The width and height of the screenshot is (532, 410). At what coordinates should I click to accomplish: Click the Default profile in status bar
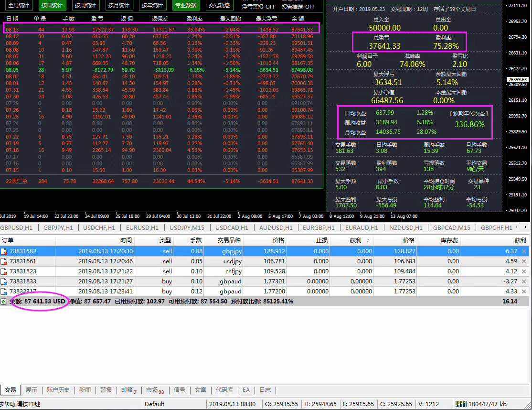coord(154,404)
